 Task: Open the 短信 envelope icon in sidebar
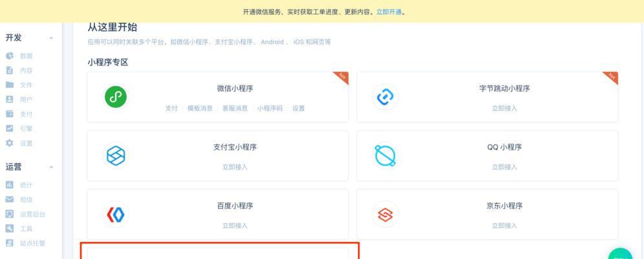(x=10, y=199)
